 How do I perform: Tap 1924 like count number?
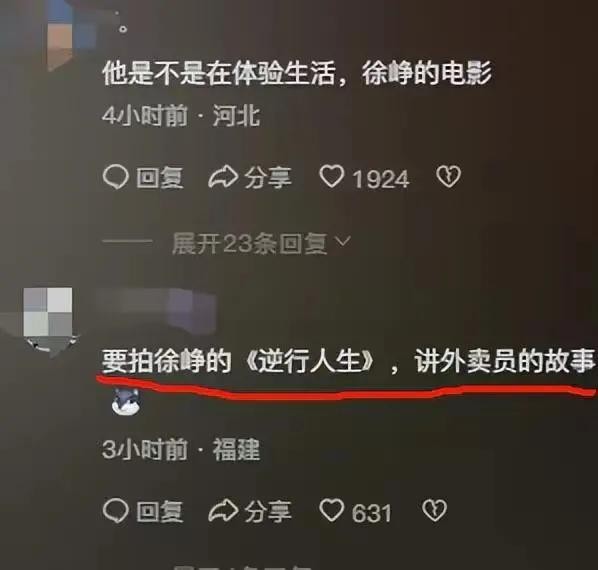[x=381, y=179]
